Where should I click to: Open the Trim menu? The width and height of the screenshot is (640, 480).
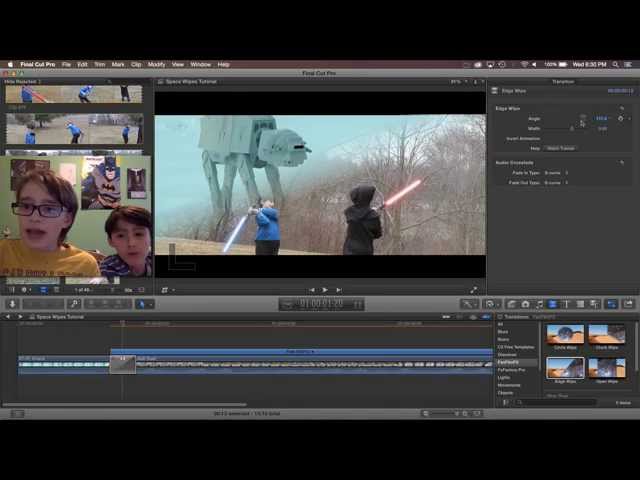coord(100,64)
